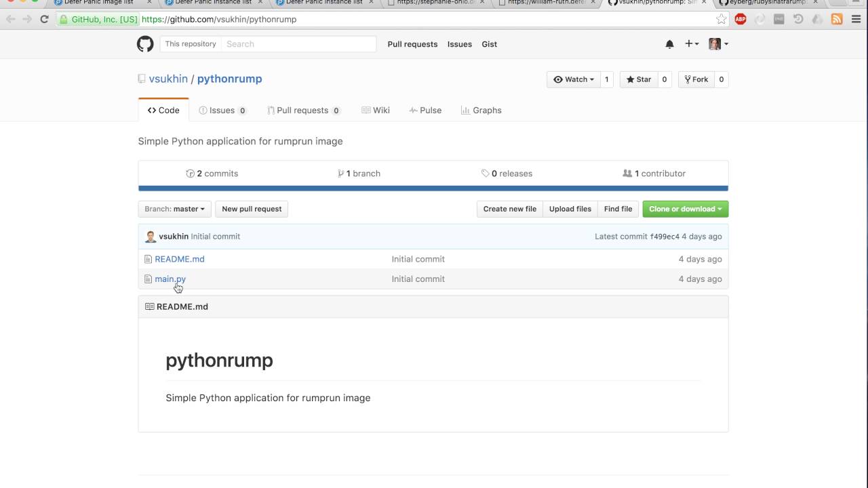
Task: Open Initial commit message in commit bar
Action: coord(216,237)
